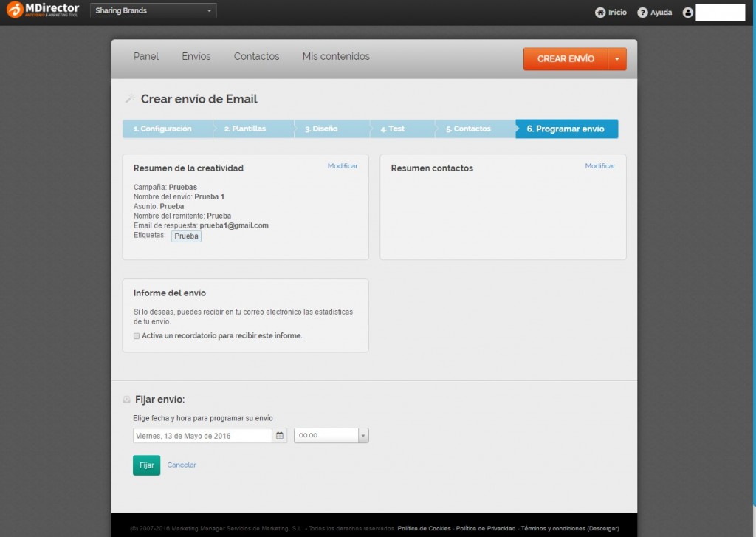Click the Ayuda question mark icon
The image size is (756, 537).
click(x=643, y=13)
